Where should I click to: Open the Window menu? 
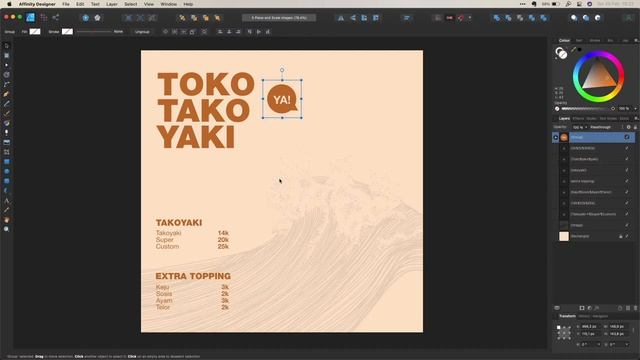click(x=169, y=4)
